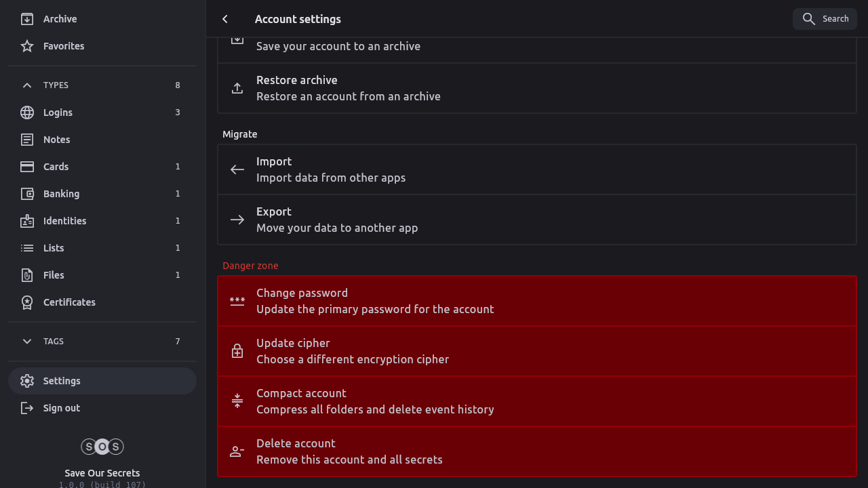Expand the TAGS section chevron
Image resolution: width=868 pixels, height=488 pixels.
click(x=27, y=342)
